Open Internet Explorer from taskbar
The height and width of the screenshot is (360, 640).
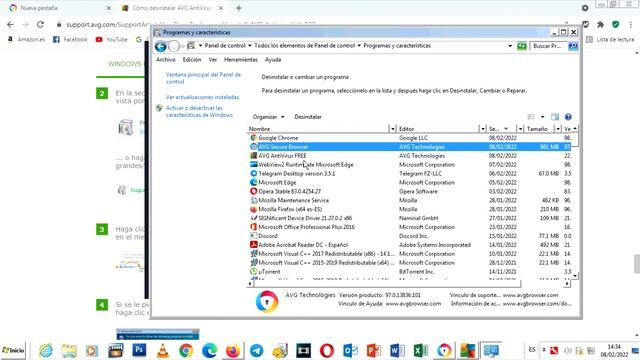[x=46, y=351]
